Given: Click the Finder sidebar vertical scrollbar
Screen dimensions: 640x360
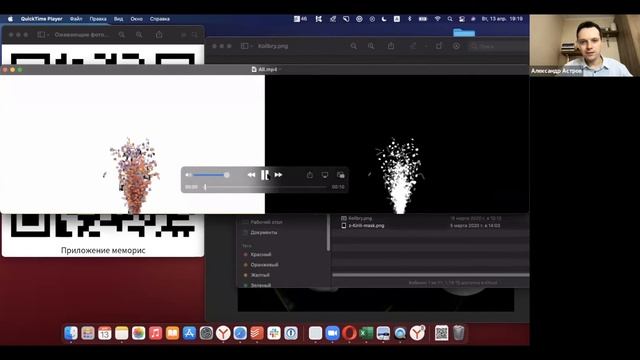Looking at the screenshot, I should [328, 233].
